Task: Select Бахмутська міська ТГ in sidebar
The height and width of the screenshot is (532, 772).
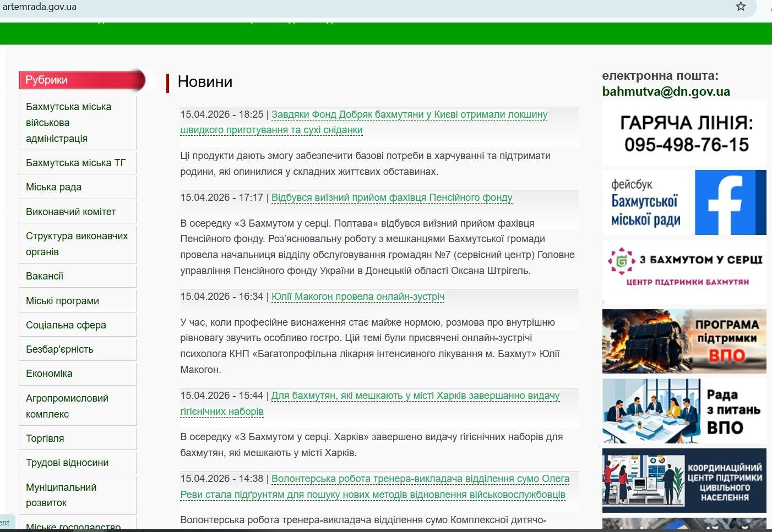Action: (75, 163)
